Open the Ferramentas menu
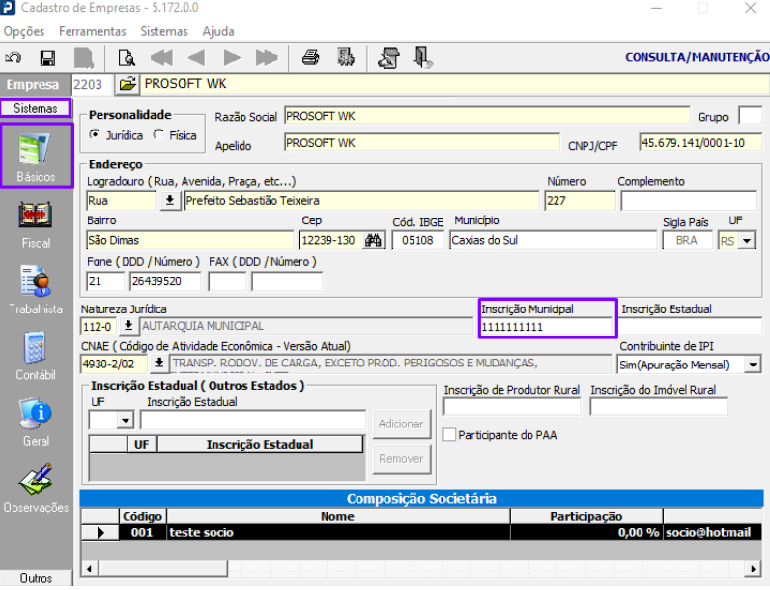 [x=93, y=32]
